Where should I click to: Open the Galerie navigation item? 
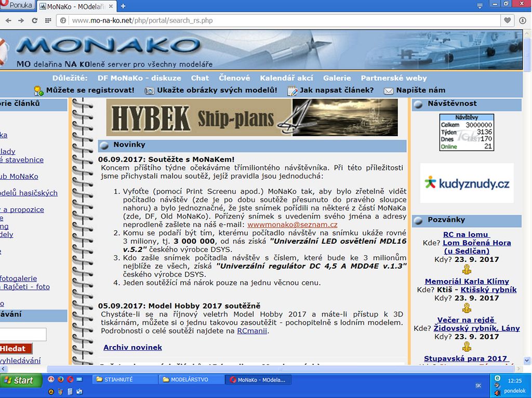point(337,78)
